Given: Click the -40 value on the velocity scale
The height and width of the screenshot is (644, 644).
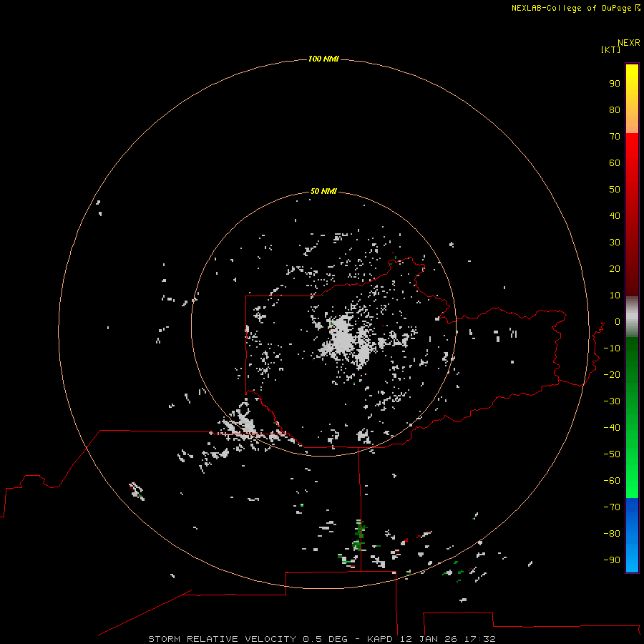Looking at the screenshot, I should click(612, 428).
